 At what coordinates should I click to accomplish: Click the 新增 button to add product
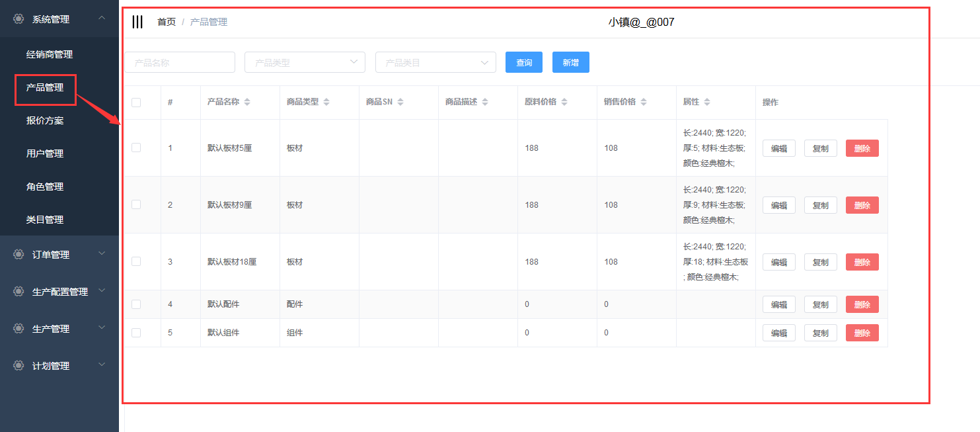point(571,62)
